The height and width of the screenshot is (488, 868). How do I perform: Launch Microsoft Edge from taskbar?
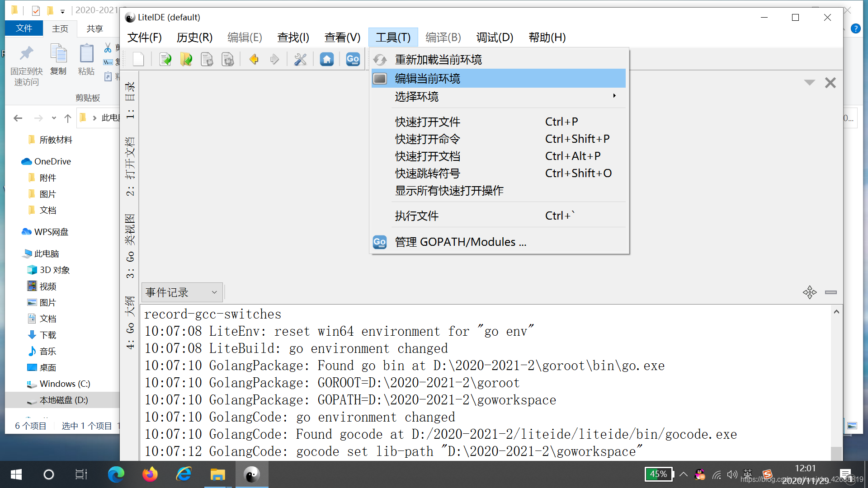[116, 474]
